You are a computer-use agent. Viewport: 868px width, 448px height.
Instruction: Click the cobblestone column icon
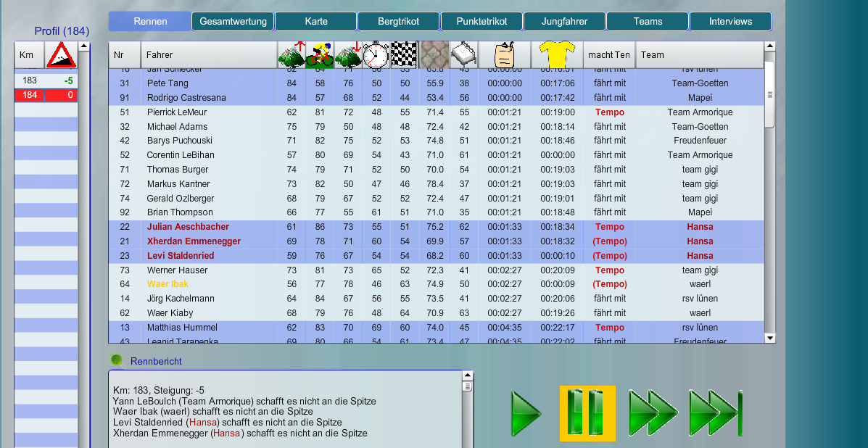click(434, 54)
